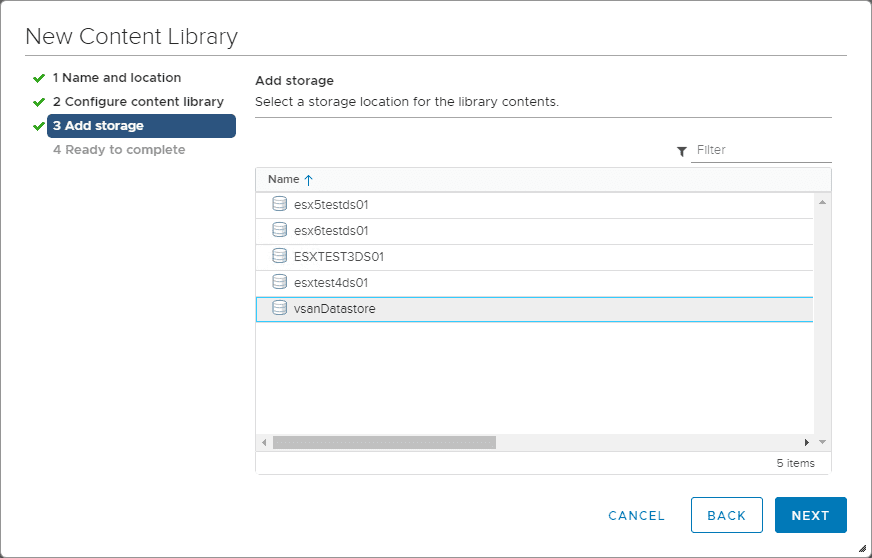Click the Filter text field
Image resolution: width=872 pixels, height=558 pixels.
[x=762, y=150]
